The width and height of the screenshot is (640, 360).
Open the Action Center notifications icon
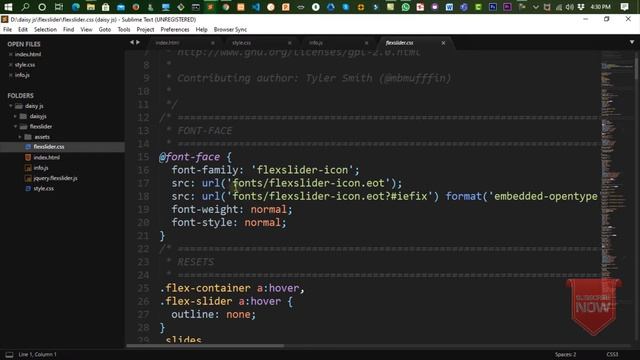[624, 7]
